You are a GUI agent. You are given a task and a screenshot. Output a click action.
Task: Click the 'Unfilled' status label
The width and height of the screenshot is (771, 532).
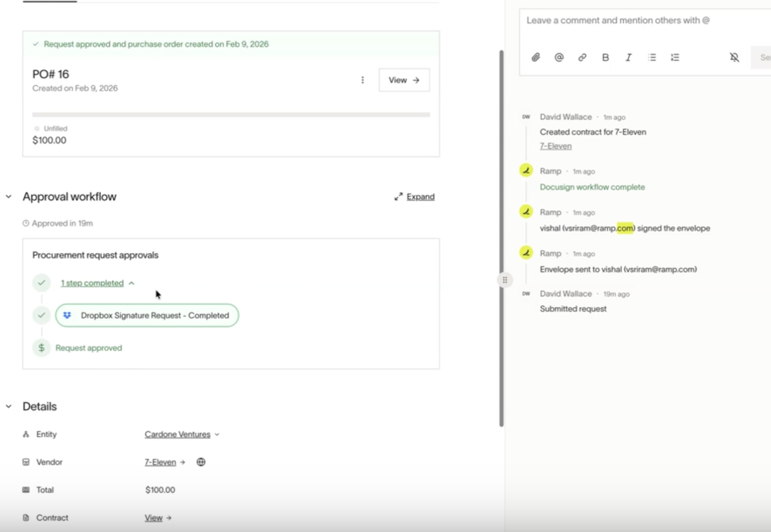click(x=55, y=129)
